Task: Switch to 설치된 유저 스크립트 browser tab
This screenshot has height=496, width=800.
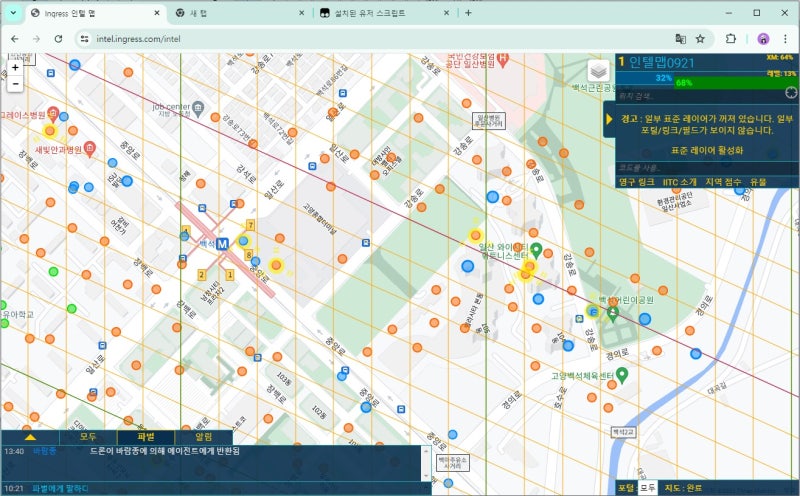Action: [385, 13]
